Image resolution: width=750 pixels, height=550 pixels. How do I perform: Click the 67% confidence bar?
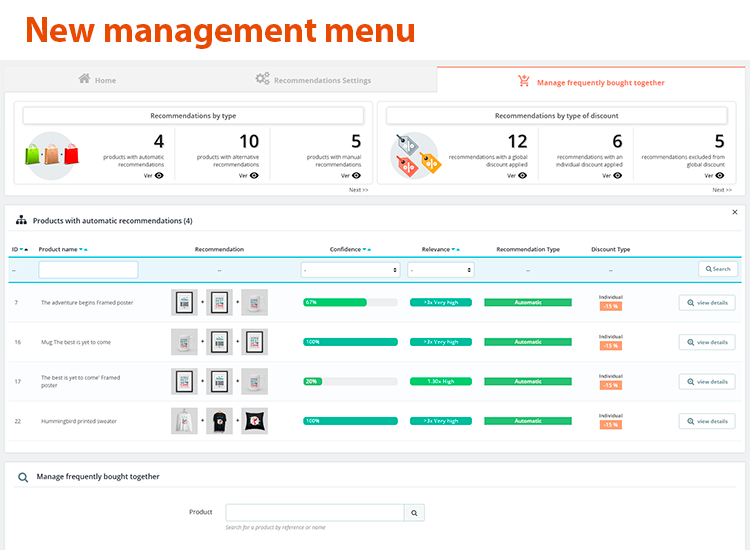(x=350, y=302)
